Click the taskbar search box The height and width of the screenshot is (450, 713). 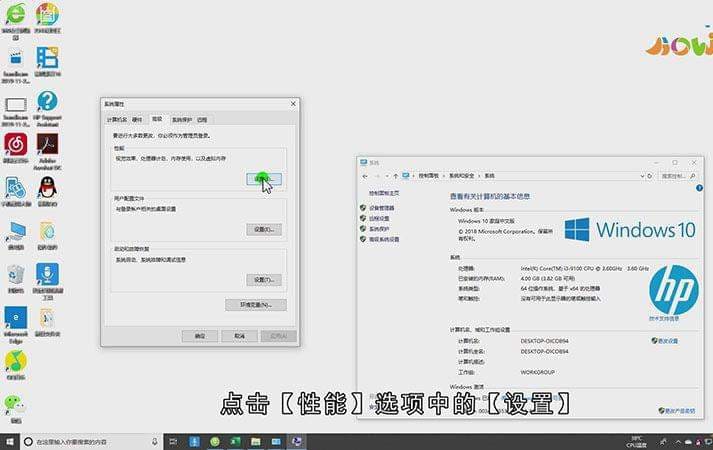tap(90, 442)
